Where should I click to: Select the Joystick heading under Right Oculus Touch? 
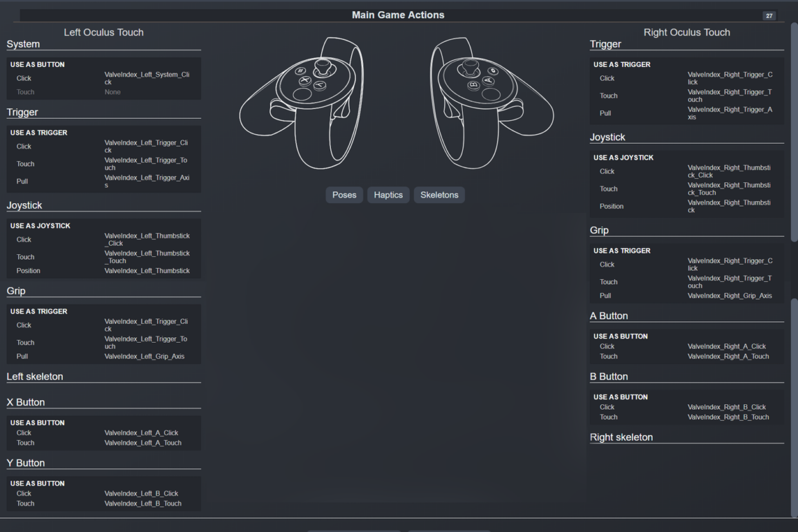pyautogui.click(x=608, y=137)
